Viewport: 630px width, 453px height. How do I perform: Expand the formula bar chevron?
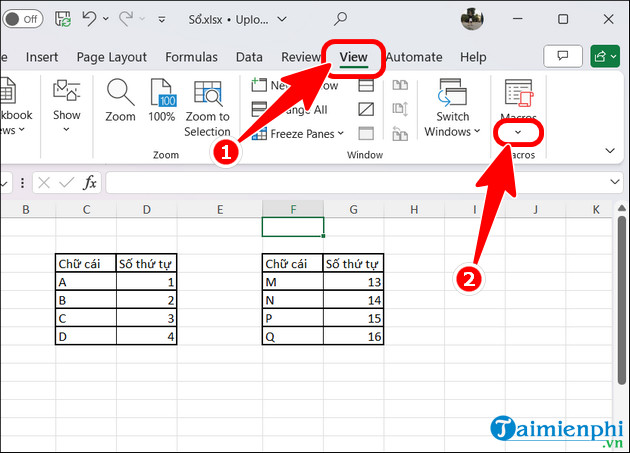pos(615,182)
